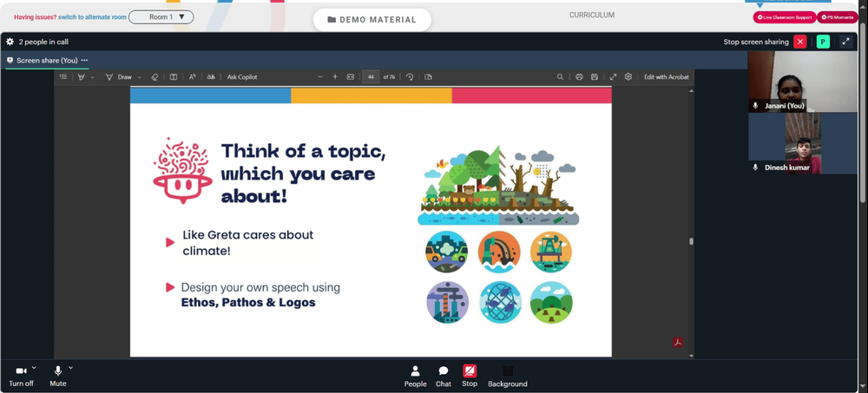Open PDF search magnifier
The image size is (868, 393).
point(560,77)
